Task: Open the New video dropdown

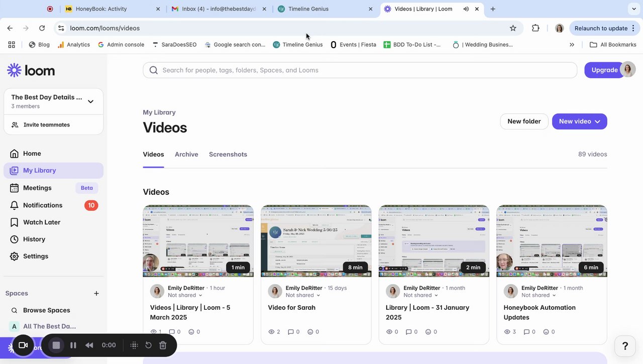Action: (x=580, y=122)
